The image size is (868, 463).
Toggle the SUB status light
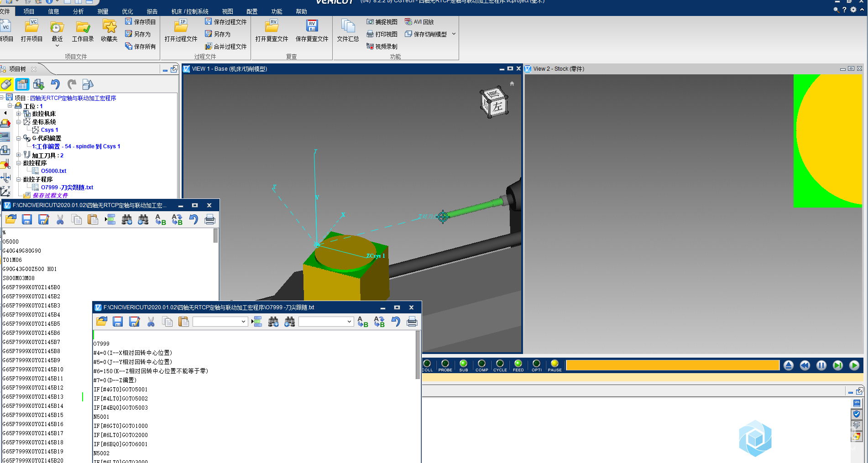[x=463, y=365]
